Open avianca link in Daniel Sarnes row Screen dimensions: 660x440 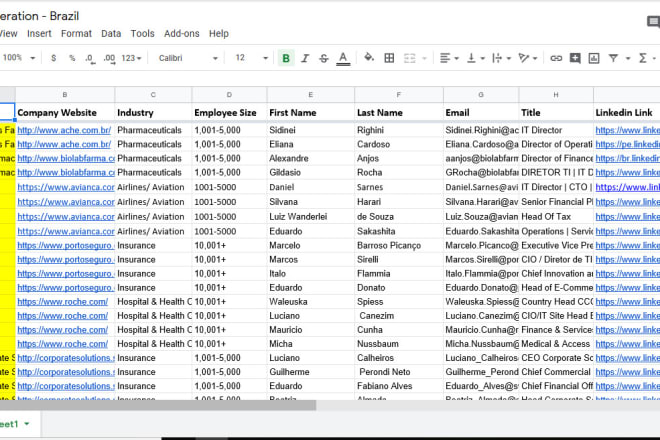point(66,187)
